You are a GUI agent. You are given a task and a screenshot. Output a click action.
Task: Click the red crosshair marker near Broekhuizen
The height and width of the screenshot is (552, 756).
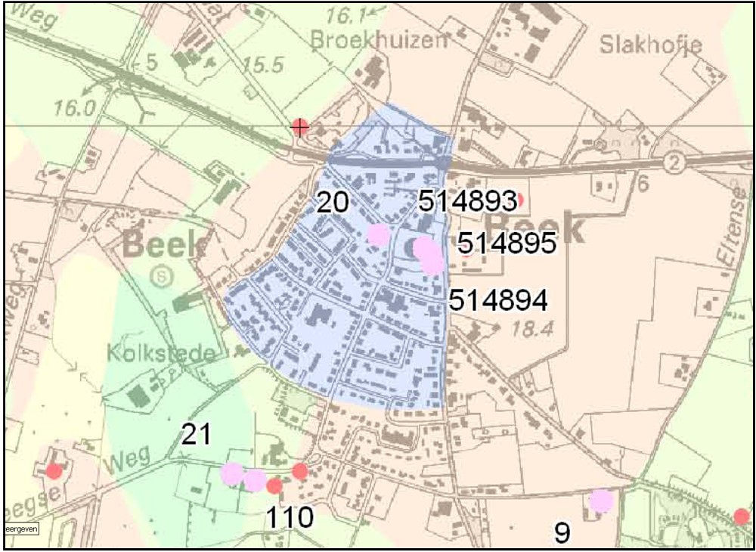tap(300, 127)
